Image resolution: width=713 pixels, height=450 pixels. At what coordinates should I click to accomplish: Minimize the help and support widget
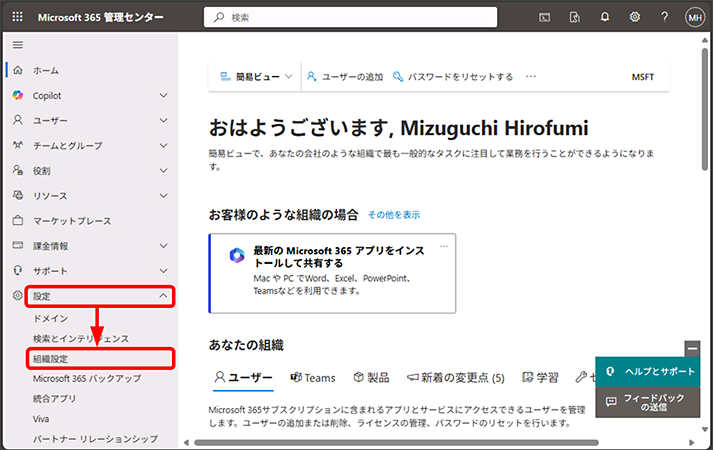[692, 349]
